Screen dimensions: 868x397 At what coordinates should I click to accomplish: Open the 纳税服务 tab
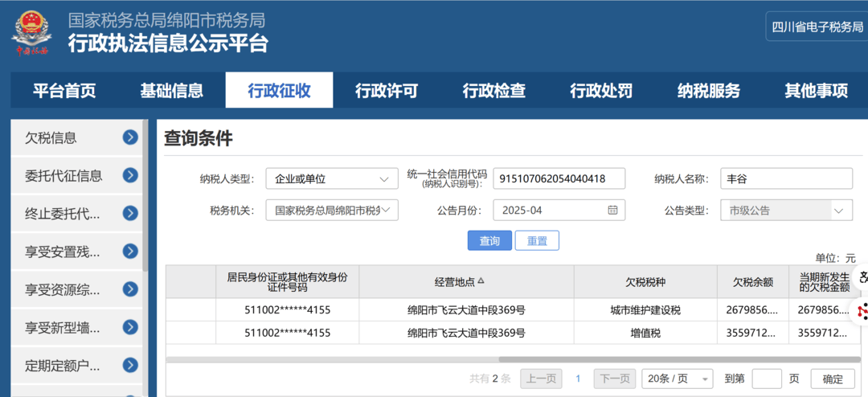[x=708, y=91]
